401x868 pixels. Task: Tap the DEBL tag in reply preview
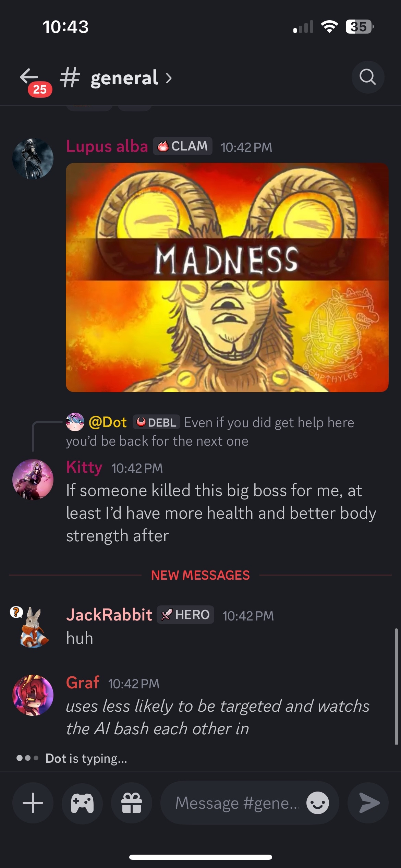pyautogui.click(x=156, y=422)
